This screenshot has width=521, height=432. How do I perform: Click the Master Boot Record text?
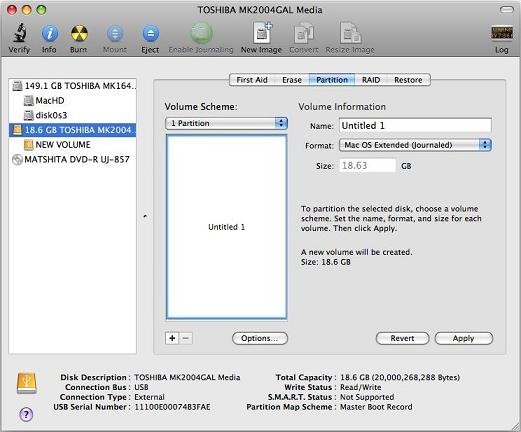(x=376, y=407)
